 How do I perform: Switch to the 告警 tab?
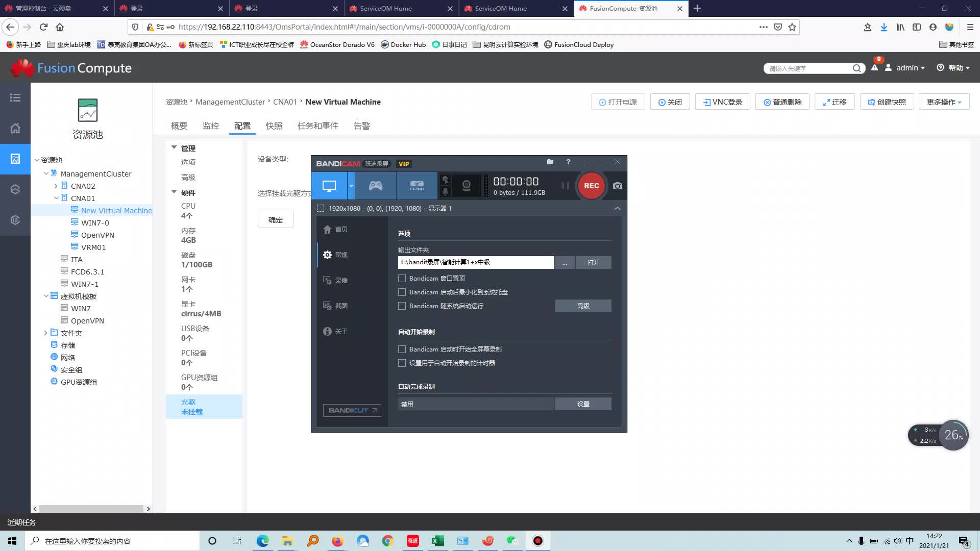coord(362,126)
